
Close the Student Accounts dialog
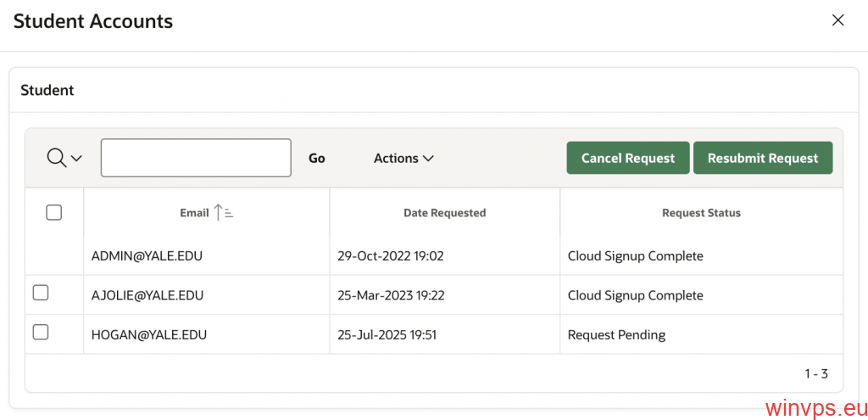click(838, 20)
